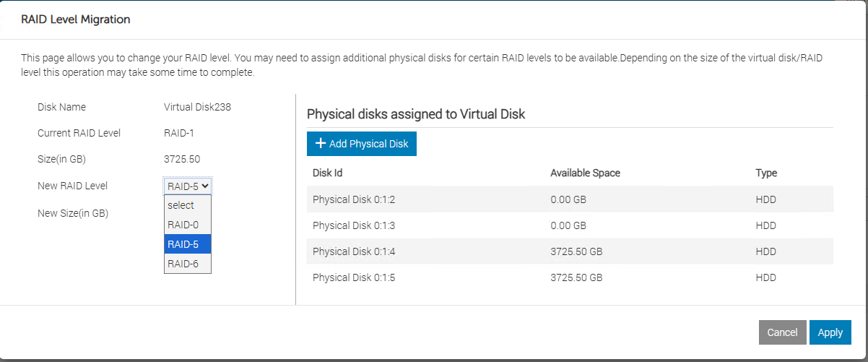Open the New RAID Level dropdown
868x362 pixels.
click(x=188, y=186)
